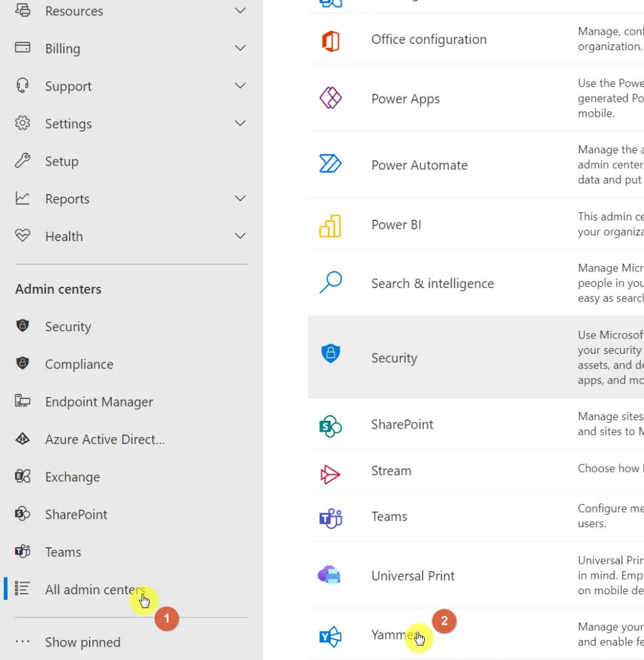Open Teams link in admin list
644x660 pixels.
(x=389, y=516)
